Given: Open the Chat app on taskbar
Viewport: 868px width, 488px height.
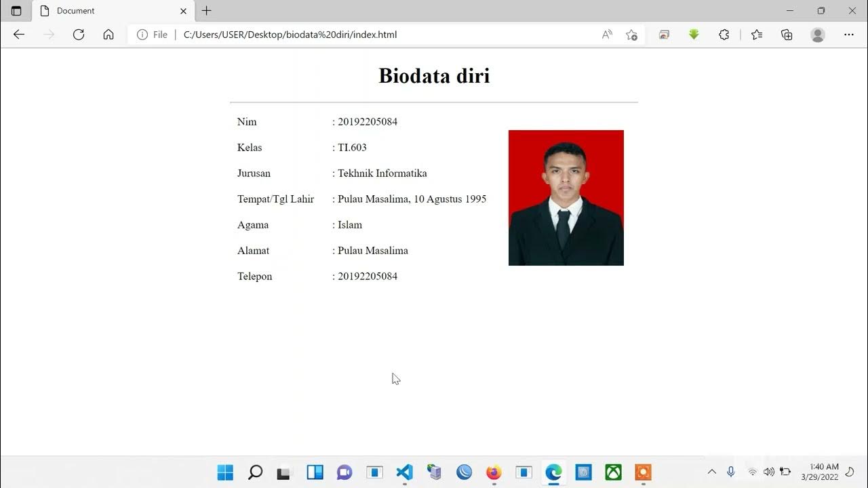Looking at the screenshot, I should (344, 472).
